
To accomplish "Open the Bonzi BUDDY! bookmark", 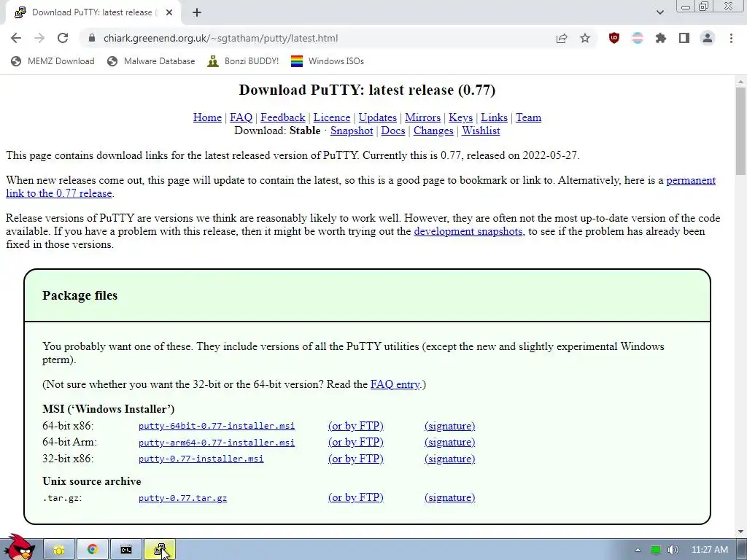I will [x=243, y=61].
